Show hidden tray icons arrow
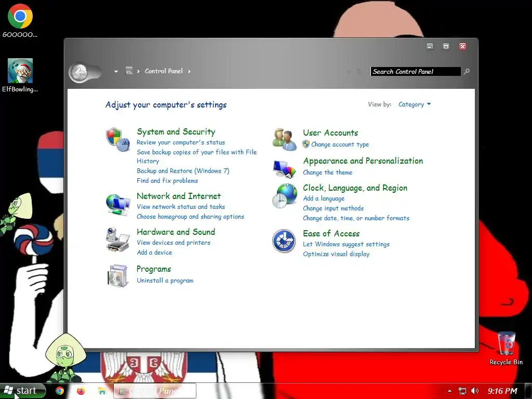This screenshot has width=532, height=399. (x=449, y=391)
